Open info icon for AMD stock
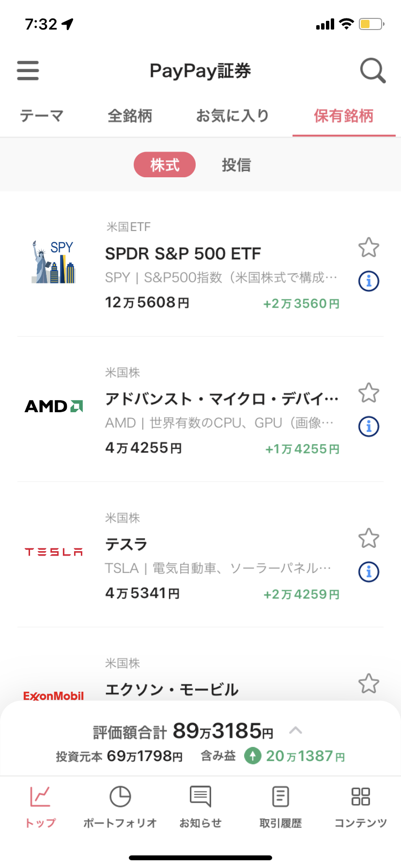The image size is (401, 868). pyautogui.click(x=369, y=426)
